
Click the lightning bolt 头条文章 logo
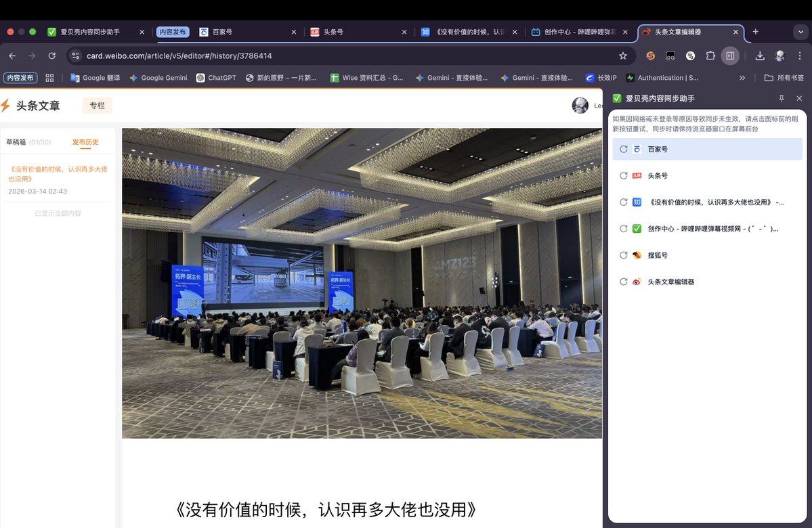[9, 105]
